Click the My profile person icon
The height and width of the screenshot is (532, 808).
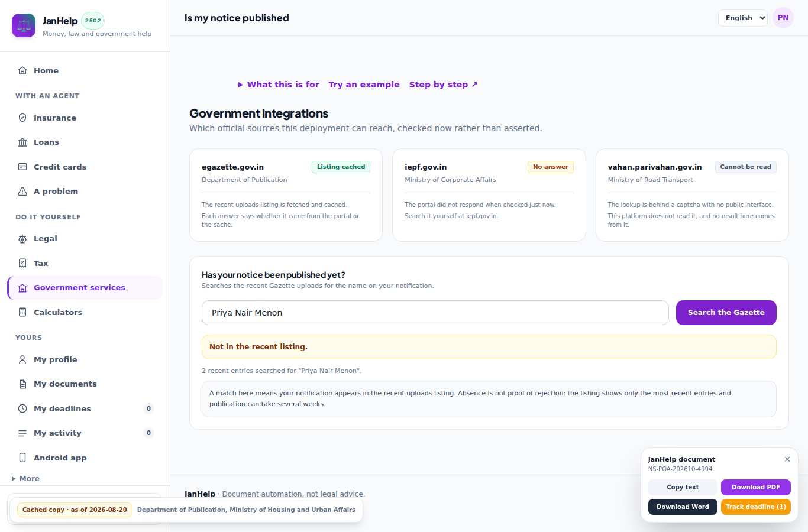pos(22,359)
